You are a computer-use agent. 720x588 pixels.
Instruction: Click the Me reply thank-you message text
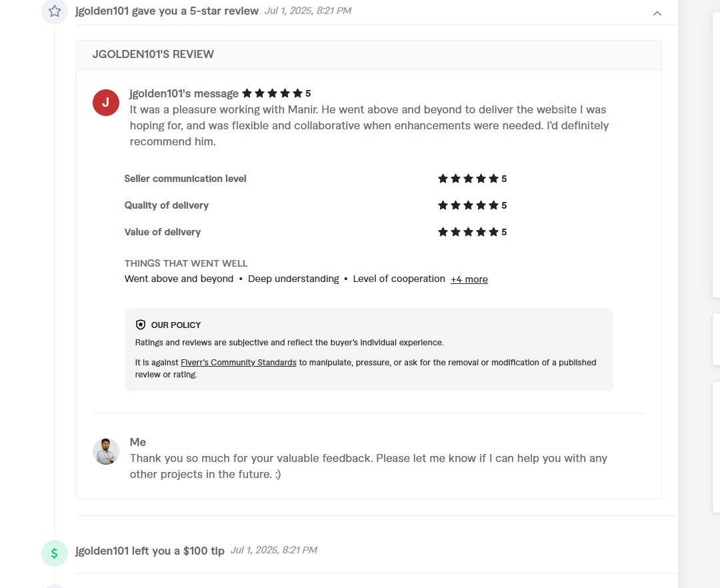368,466
